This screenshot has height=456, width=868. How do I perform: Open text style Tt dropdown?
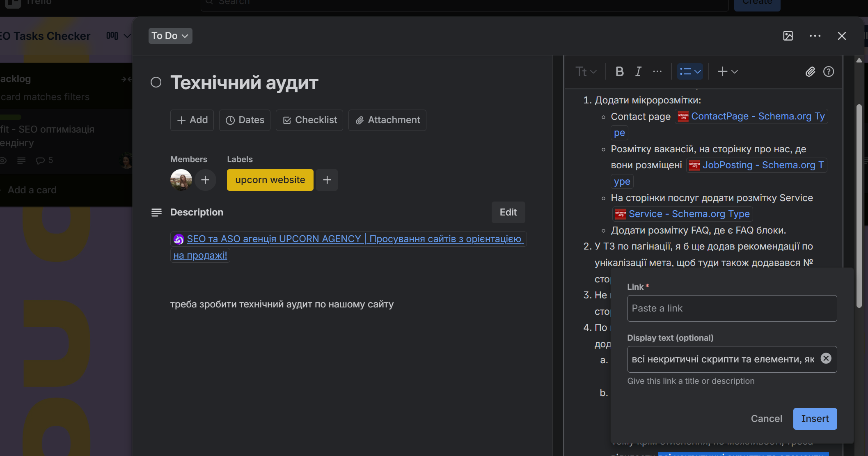[586, 72]
